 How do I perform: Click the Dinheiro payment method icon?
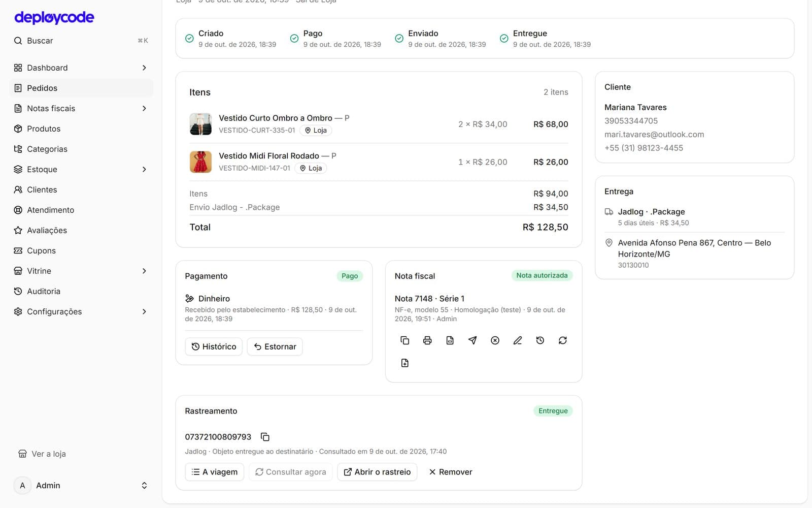(189, 299)
